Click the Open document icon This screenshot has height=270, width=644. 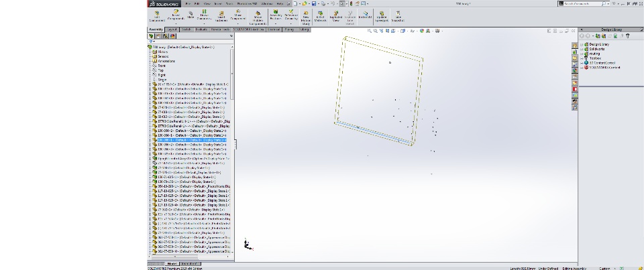[305, 4]
